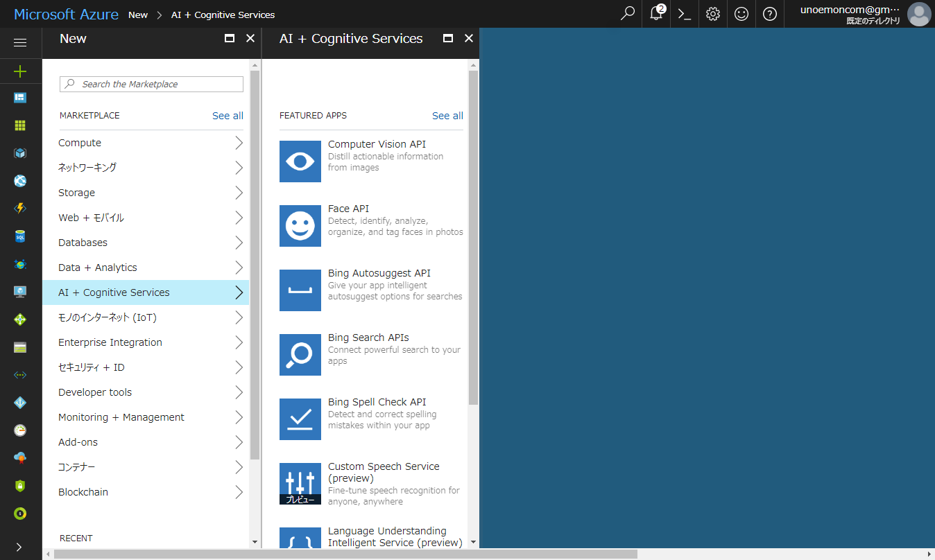The height and width of the screenshot is (560, 935).
Task: Click chevron on Monitoring + Management row
Action: [x=239, y=417]
